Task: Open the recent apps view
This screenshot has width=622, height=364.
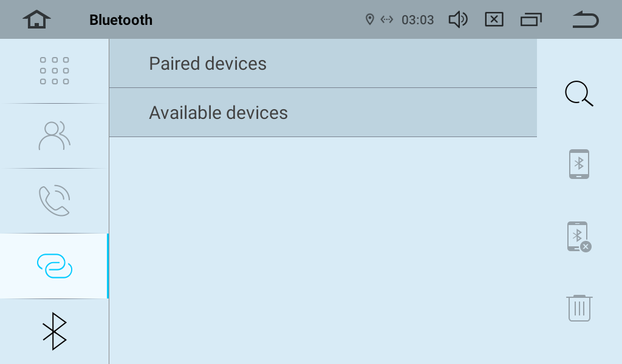Action: [x=531, y=20]
